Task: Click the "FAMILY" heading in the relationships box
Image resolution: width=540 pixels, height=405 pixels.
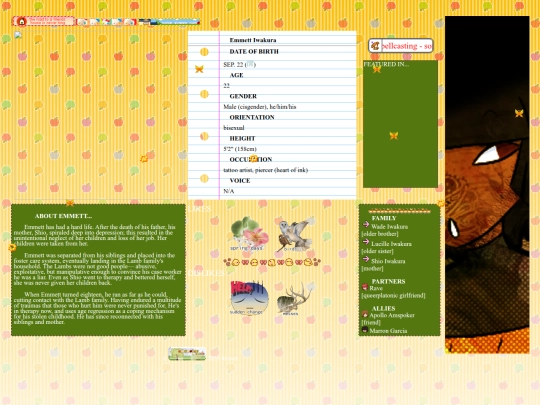Action: coord(384,218)
